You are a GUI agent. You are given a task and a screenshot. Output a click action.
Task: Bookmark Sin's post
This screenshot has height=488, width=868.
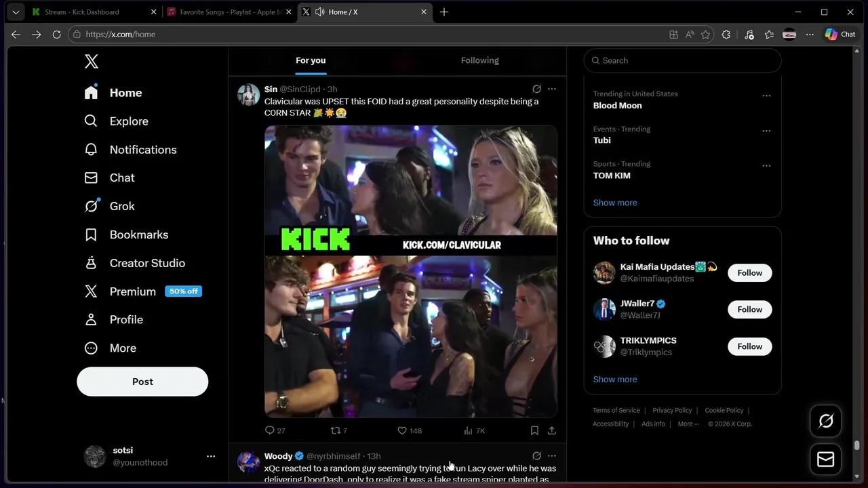[534, 430]
